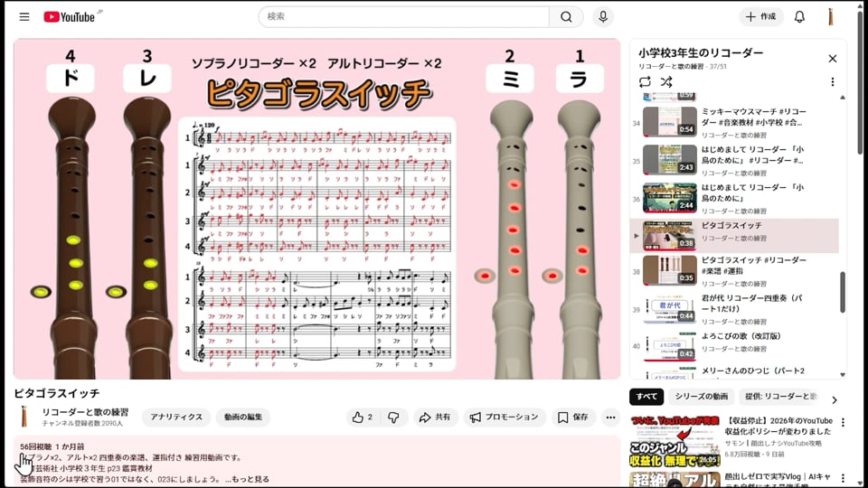
Task: Open the playlist panel's three-dot menu
Action: coord(832,82)
